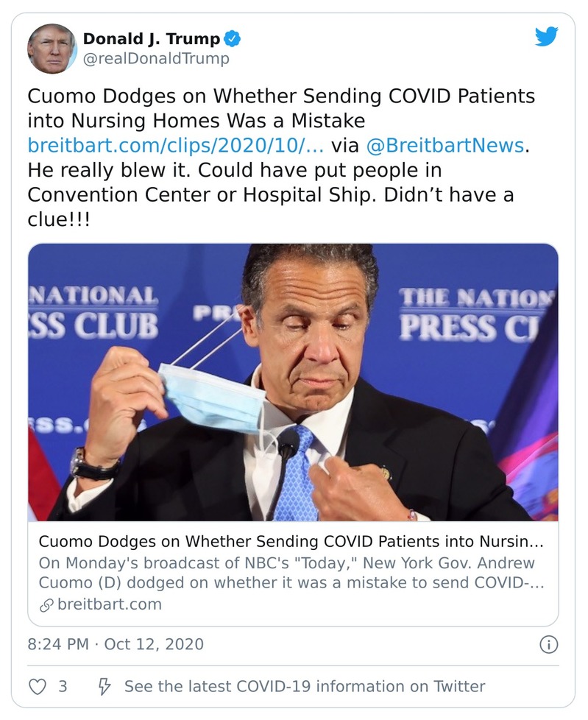This screenshot has height=720, width=588.
Task: Click the link card headline below the photo
Action: (291, 542)
